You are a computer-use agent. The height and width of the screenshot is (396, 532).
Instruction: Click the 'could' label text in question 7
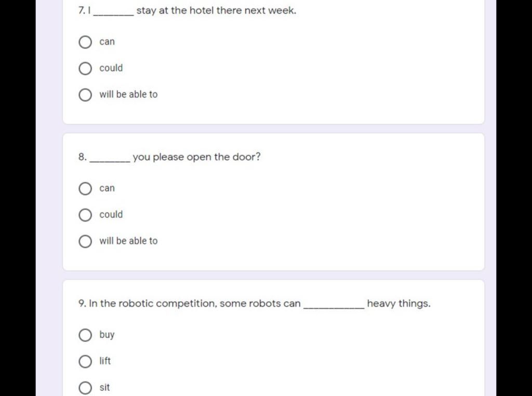pyautogui.click(x=111, y=68)
